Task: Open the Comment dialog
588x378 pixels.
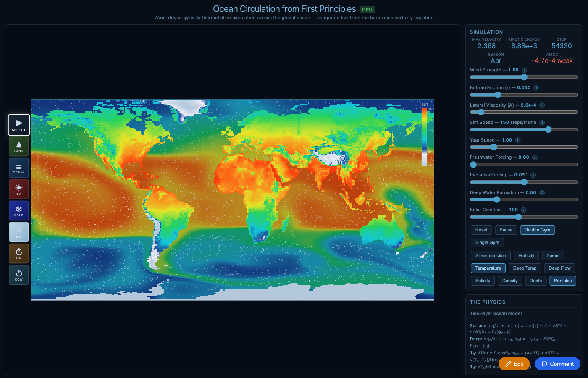Action: tap(557, 364)
